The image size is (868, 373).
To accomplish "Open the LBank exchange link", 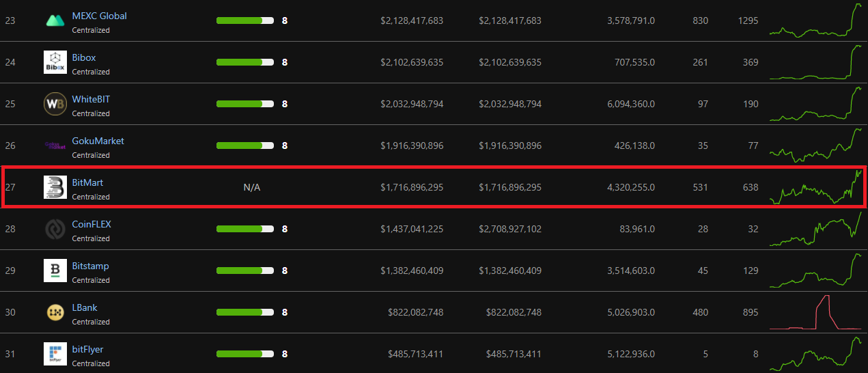I will [85, 307].
